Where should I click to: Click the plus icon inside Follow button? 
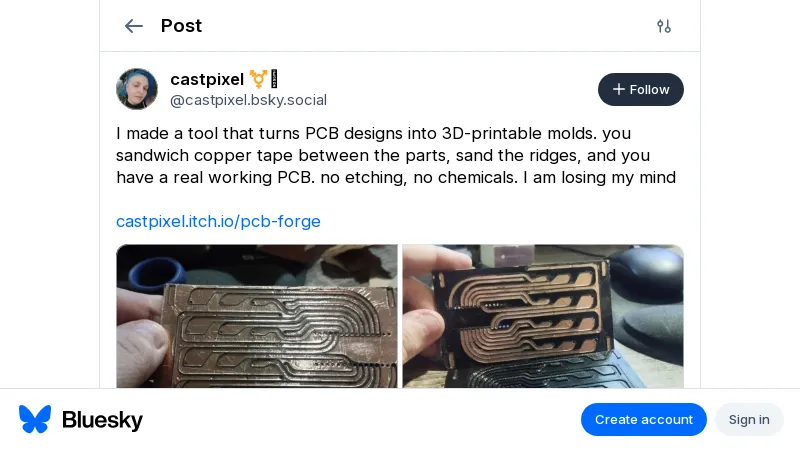click(x=618, y=89)
